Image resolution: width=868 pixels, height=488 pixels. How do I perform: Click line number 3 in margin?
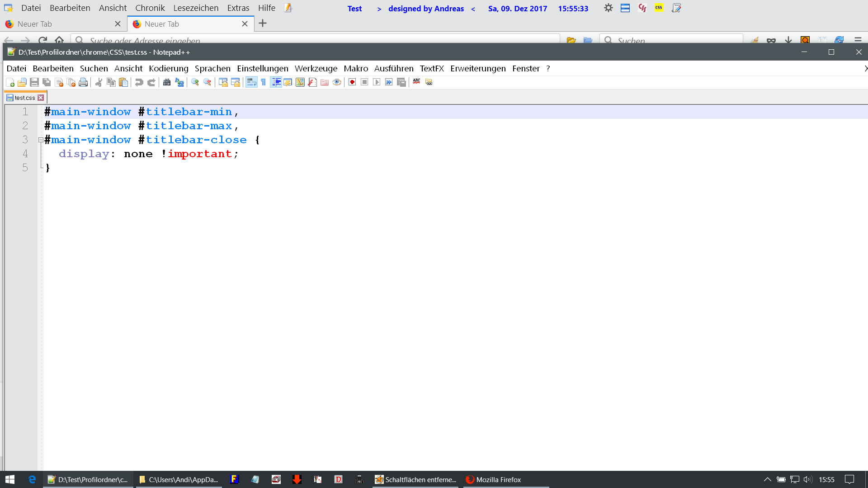tap(25, 140)
